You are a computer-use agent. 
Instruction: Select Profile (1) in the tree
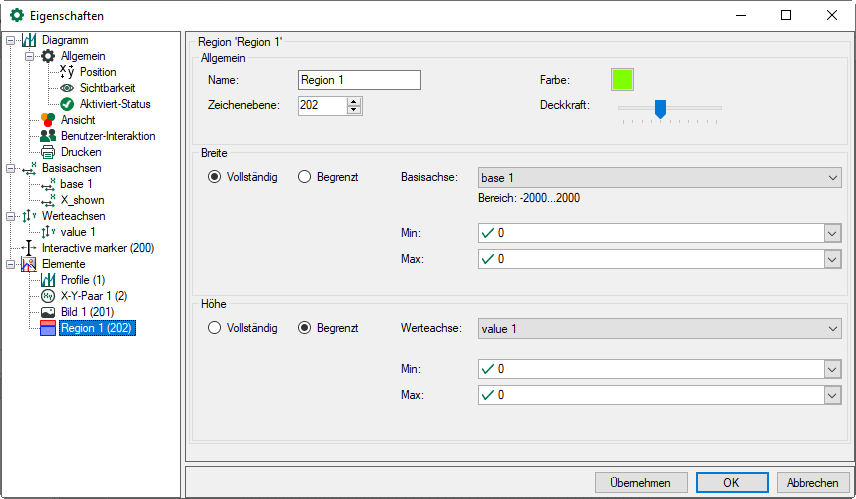tap(82, 280)
